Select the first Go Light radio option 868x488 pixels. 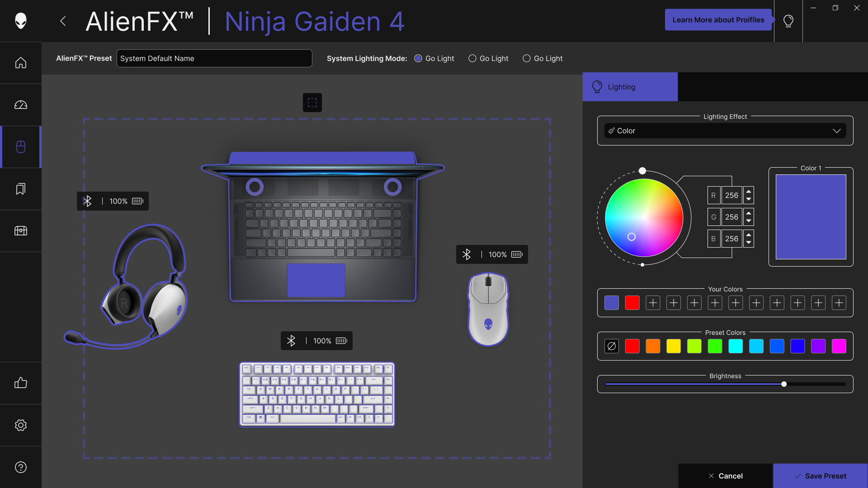pyautogui.click(x=418, y=58)
